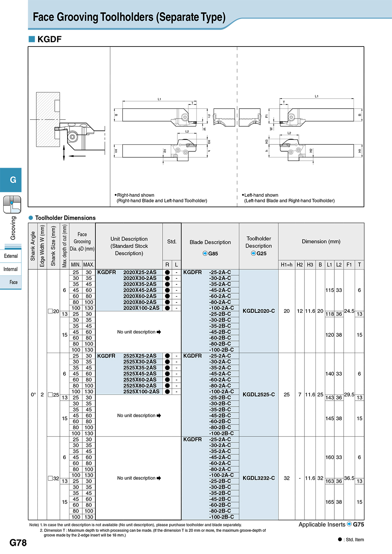The height and width of the screenshot is (554, 392).
Task: Click the F1 dimension header
Action: (x=349, y=265)
